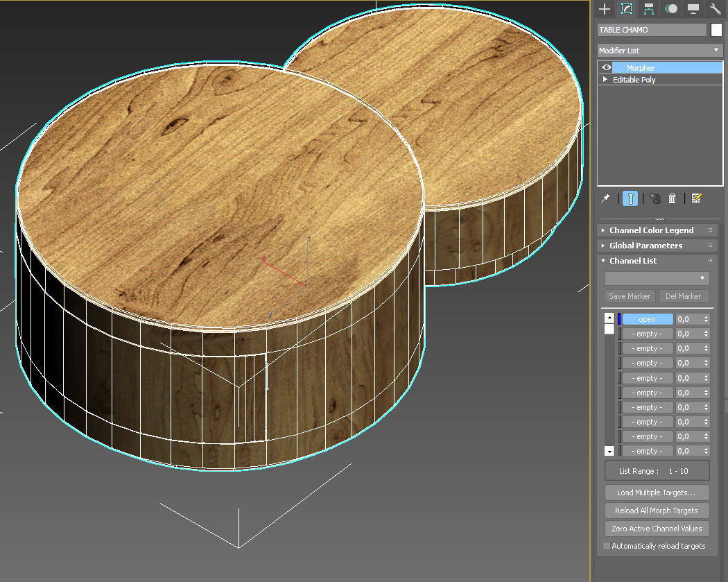Click the blue 'open' channel color indicator
Image resolution: width=728 pixels, height=582 pixels.
pos(619,319)
